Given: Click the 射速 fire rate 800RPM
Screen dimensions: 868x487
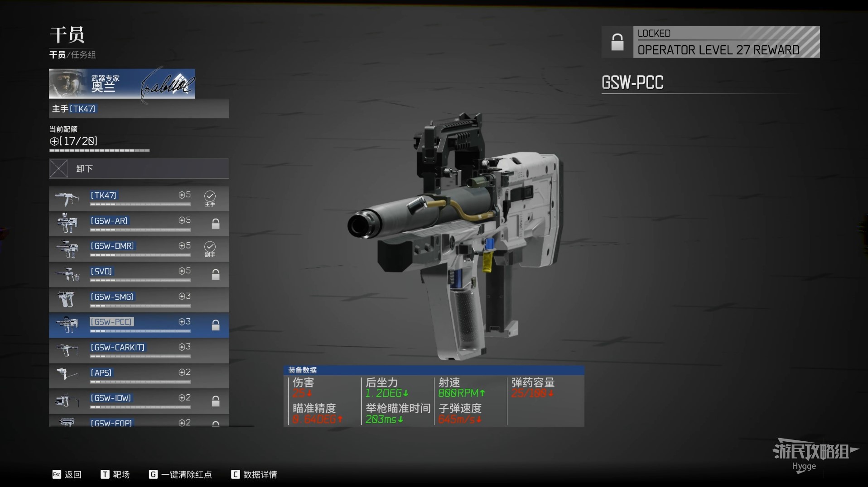Looking at the screenshot, I should (x=462, y=393).
